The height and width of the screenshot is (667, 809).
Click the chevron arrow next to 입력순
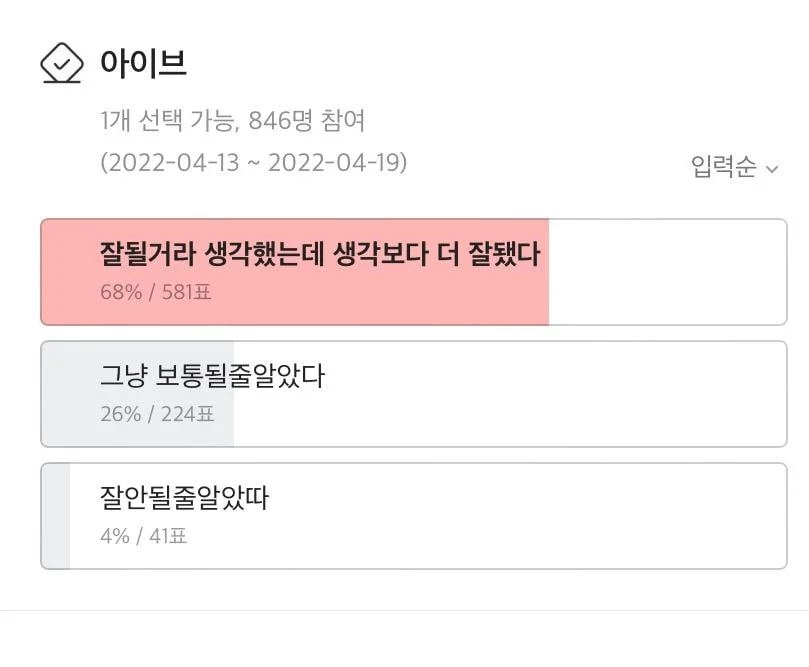(772, 169)
